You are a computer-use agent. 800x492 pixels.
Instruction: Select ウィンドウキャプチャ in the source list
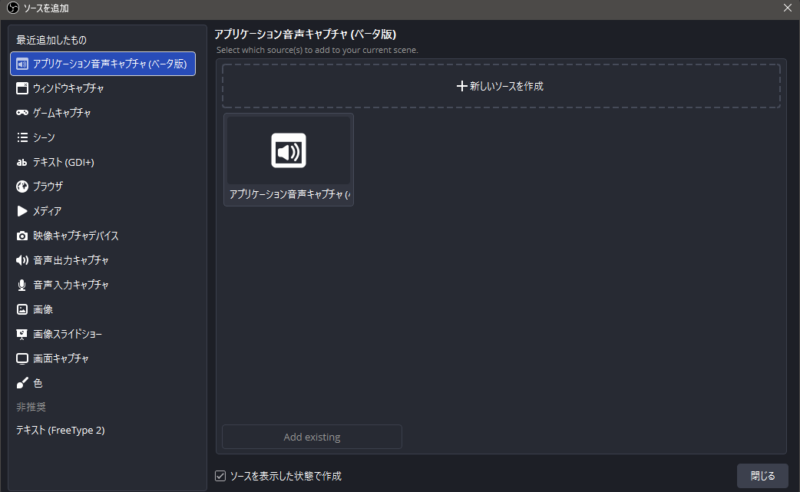[103, 88]
